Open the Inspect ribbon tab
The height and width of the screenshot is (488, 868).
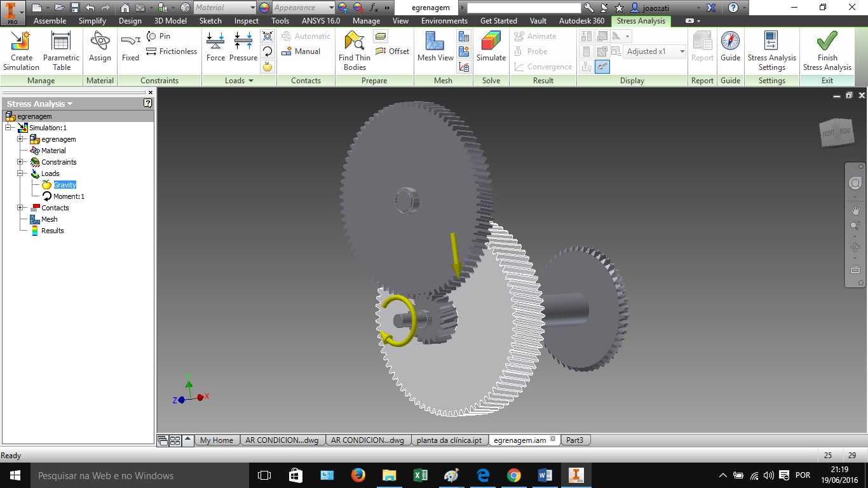click(x=247, y=21)
